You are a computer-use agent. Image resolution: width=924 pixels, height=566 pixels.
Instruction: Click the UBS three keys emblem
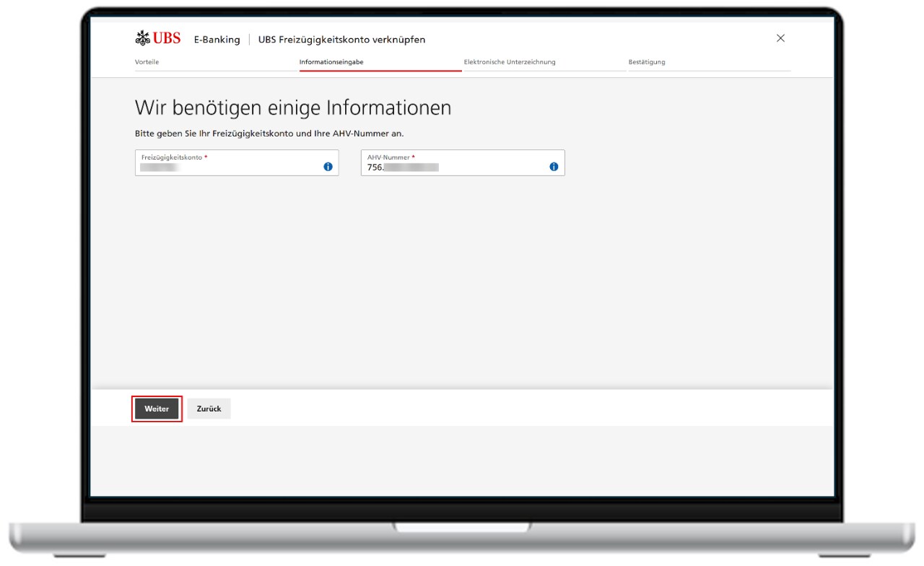(142, 38)
